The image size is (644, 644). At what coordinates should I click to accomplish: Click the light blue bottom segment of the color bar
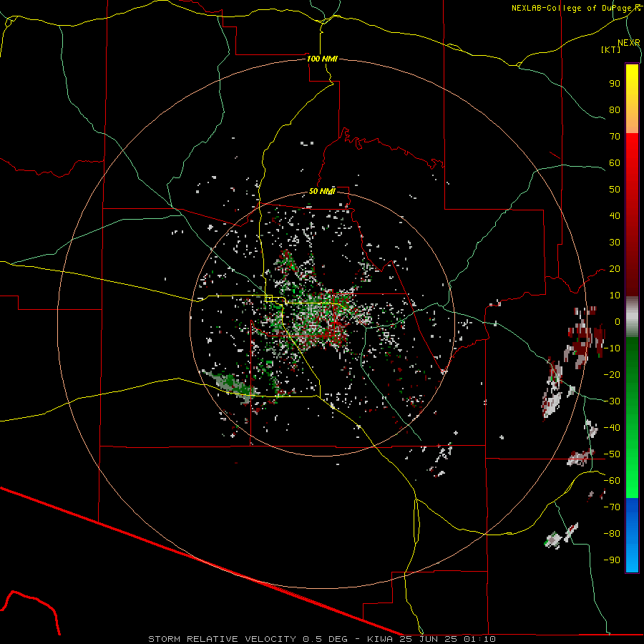click(x=632, y=557)
